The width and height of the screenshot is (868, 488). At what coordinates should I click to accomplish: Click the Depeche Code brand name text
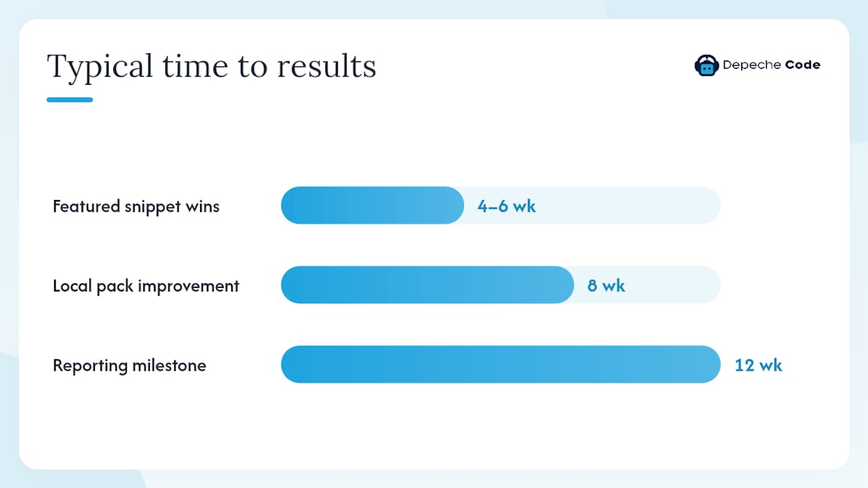(x=772, y=65)
